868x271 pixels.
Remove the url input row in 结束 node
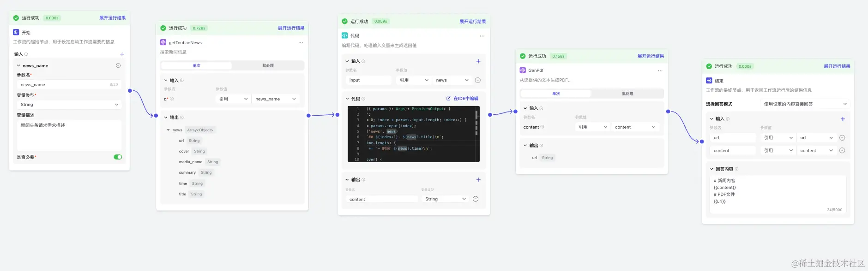pos(842,138)
